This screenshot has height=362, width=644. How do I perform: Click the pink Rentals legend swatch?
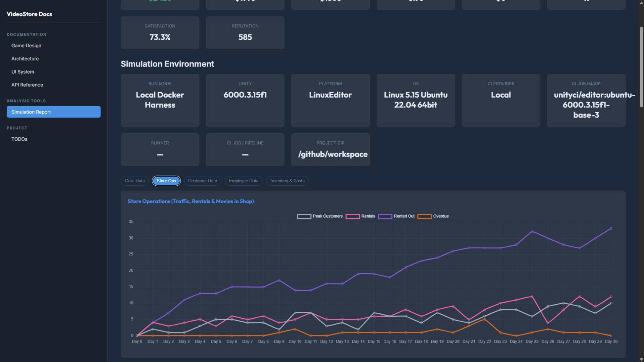click(x=353, y=217)
